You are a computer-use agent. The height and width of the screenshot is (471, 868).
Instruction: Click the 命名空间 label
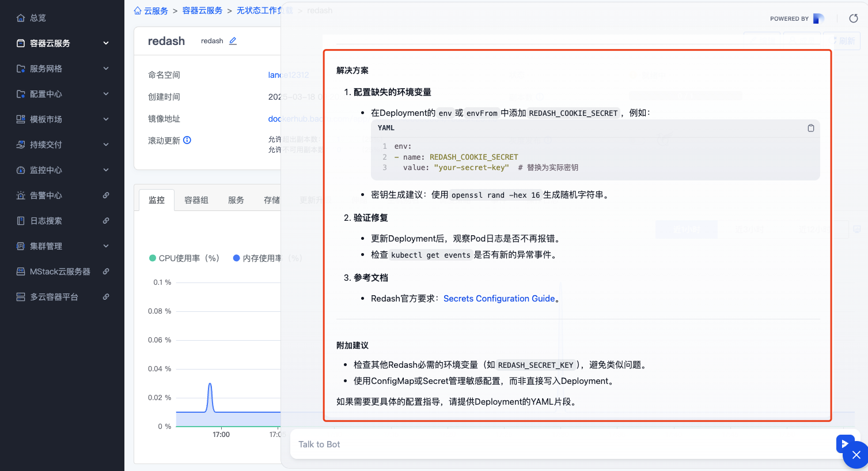(164, 75)
